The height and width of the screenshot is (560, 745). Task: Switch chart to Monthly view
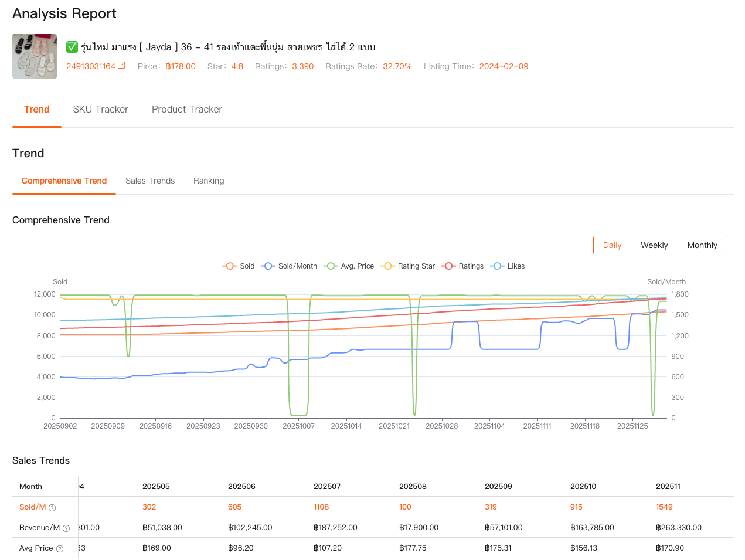pyautogui.click(x=702, y=246)
